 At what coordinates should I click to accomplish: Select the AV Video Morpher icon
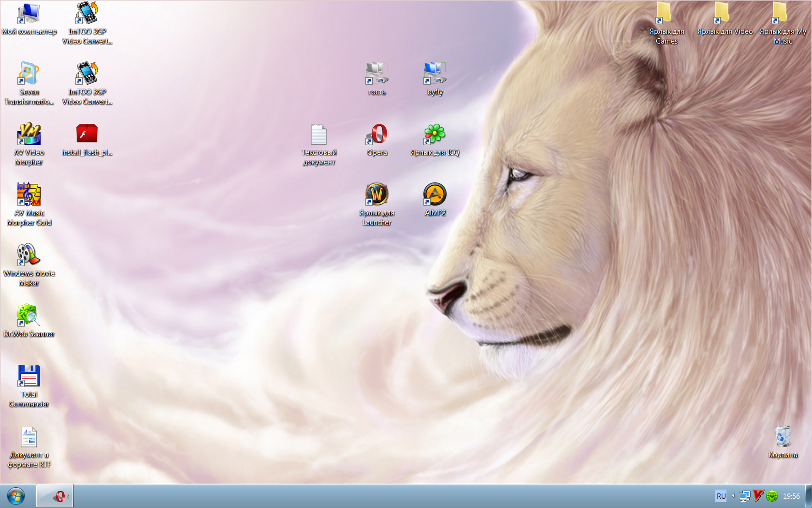29,134
